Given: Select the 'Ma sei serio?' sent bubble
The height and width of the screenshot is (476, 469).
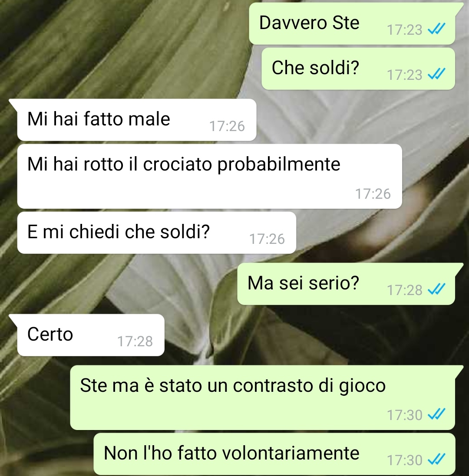Looking at the screenshot, I should (346, 284).
